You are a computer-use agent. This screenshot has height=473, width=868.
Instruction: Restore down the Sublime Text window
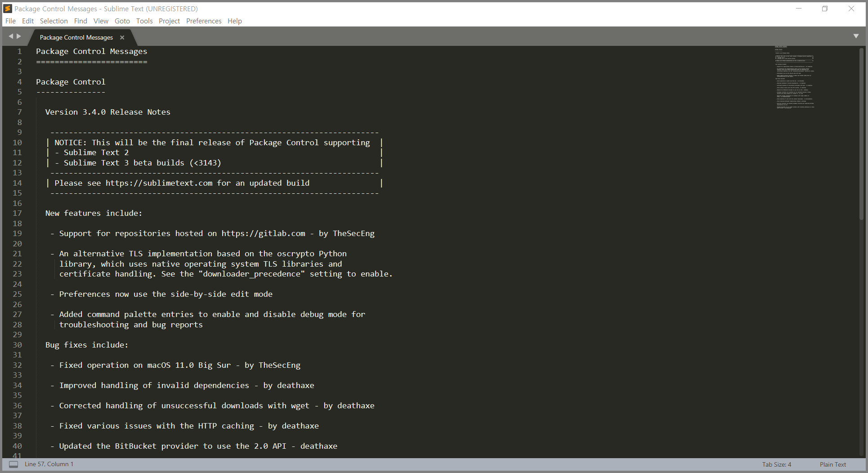pyautogui.click(x=825, y=9)
